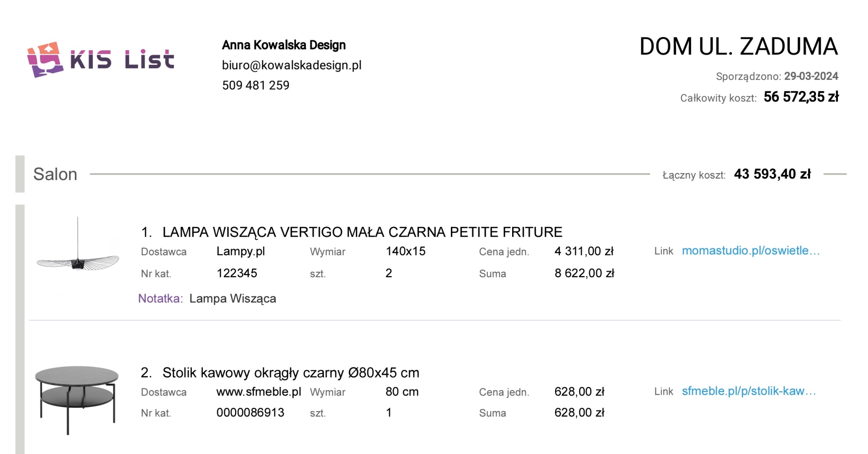The width and height of the screenshot is (868, 454).
Task: Open the sfmeble.pl stolik link
Action: [748, 391]
